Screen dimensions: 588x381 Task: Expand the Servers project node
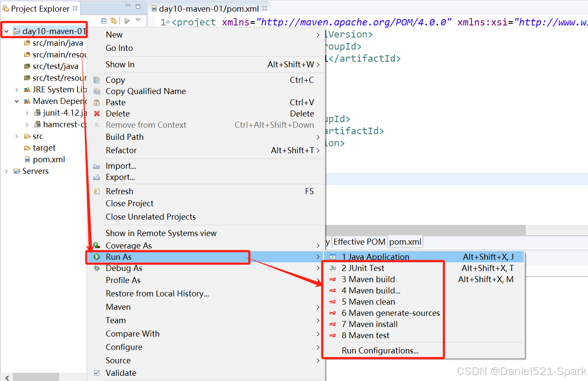click(6, 171)
